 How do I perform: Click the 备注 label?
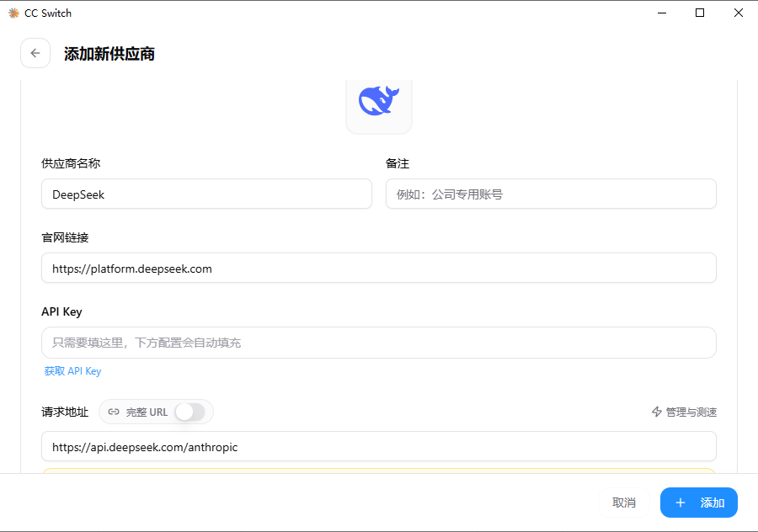(398, 163)
